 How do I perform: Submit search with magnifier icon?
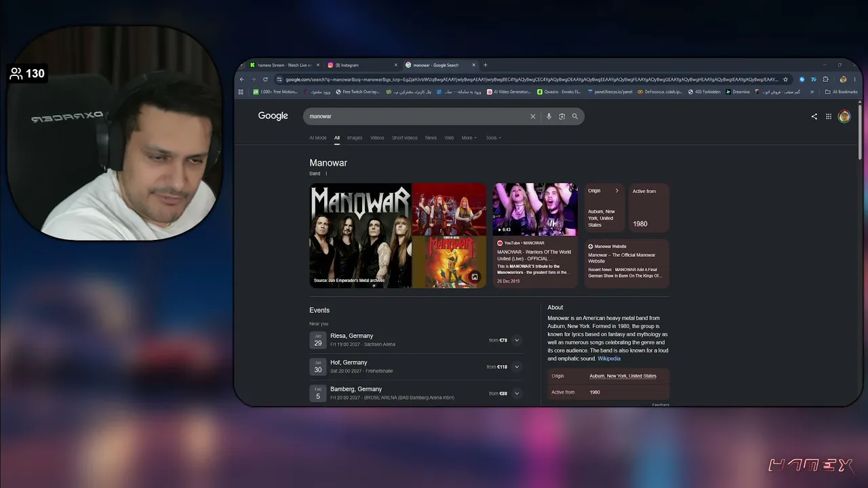coord(575,117)
